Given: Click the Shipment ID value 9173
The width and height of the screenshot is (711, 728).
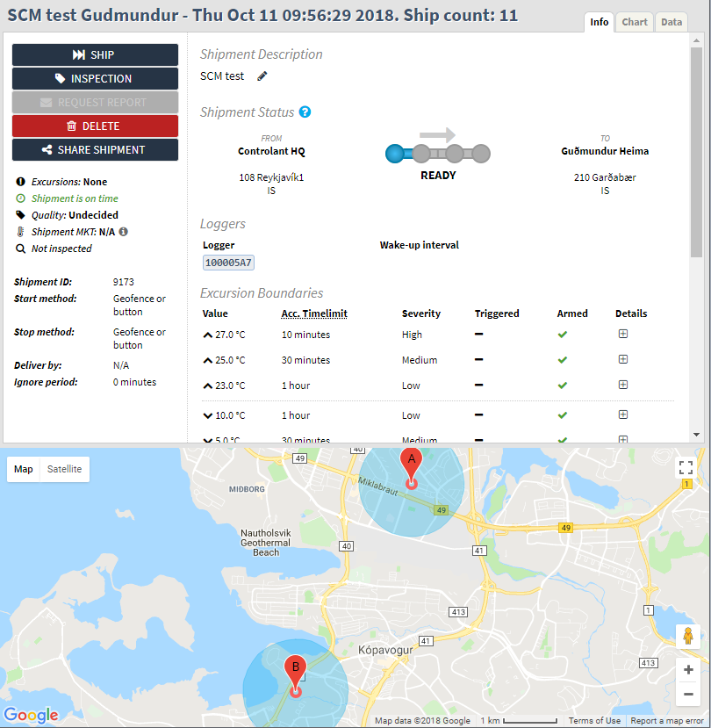Looking at the screenshot, I should [x=124, y=282].
